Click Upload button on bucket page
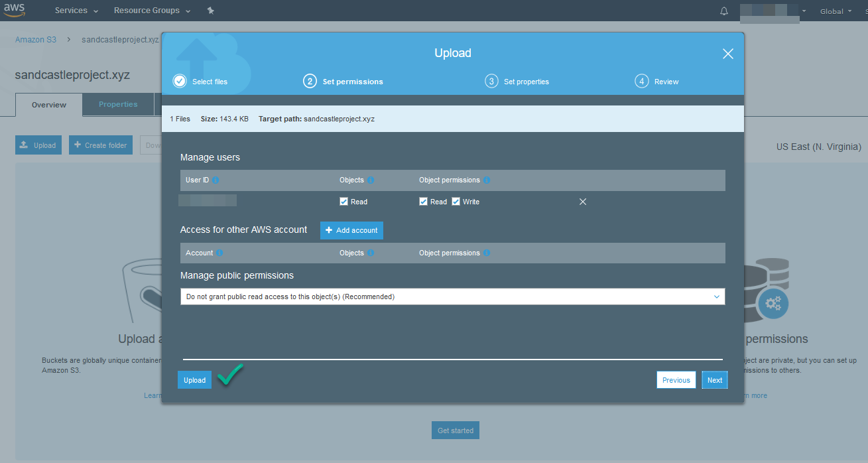The image size is (868, 463). [x=38, y=145]
